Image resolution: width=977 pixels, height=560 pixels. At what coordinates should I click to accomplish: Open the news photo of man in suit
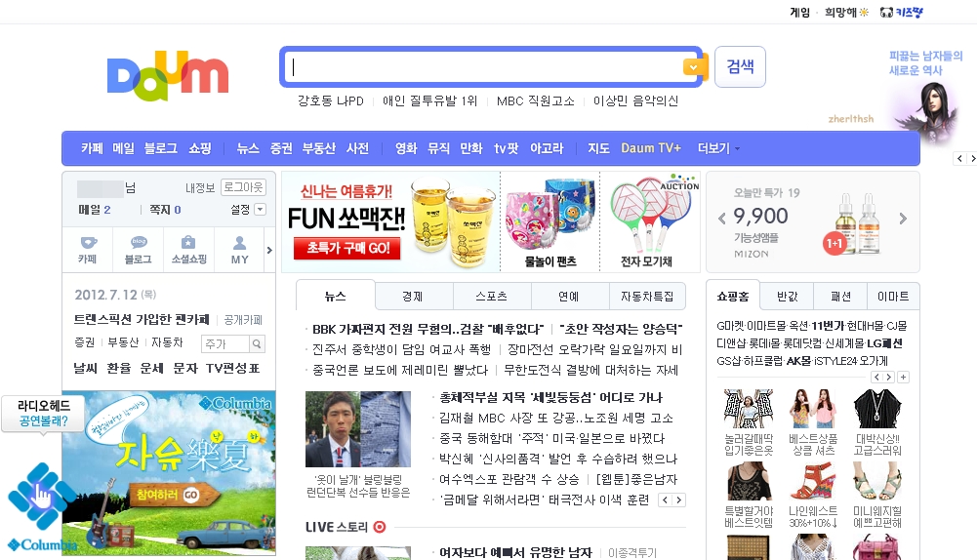click(357, 428)
